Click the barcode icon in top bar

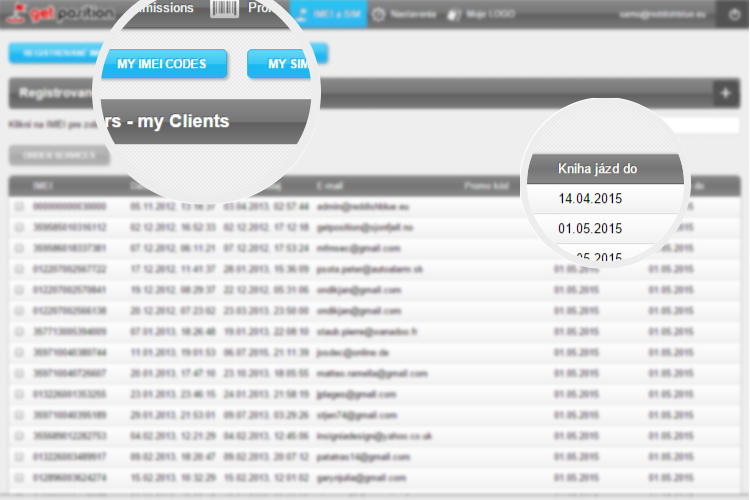pyautogui.click(x=224, y=9)
